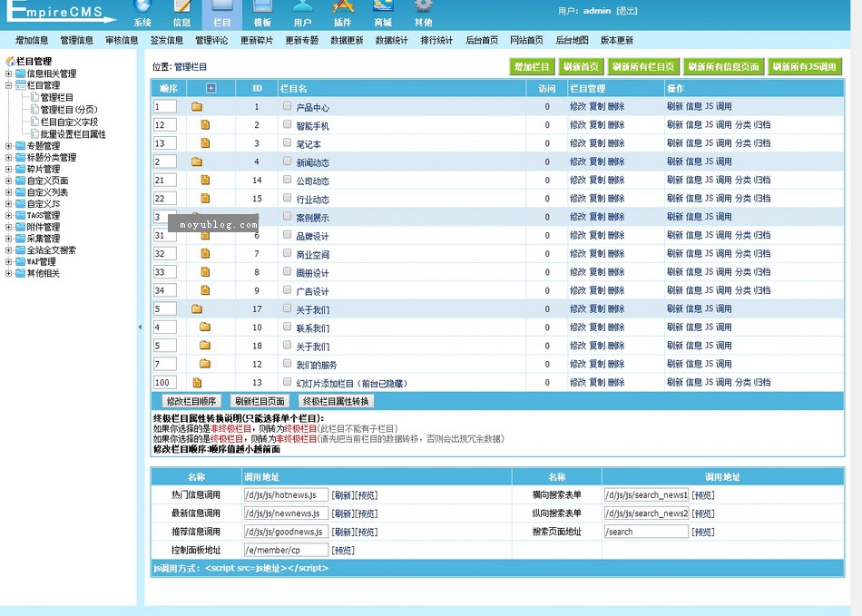862x616 pixels.
Task: Check the box next to 新闻动态
Action: pos(288,161)
